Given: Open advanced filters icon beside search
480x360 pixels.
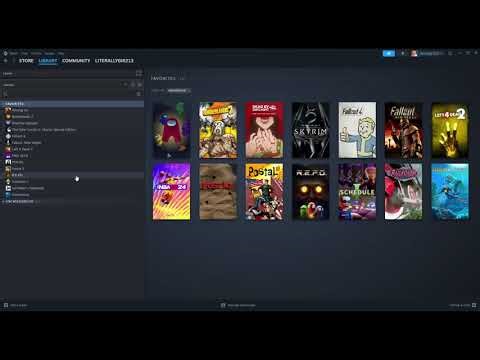Looking at the screenshot, I should (x=139, y=94).
